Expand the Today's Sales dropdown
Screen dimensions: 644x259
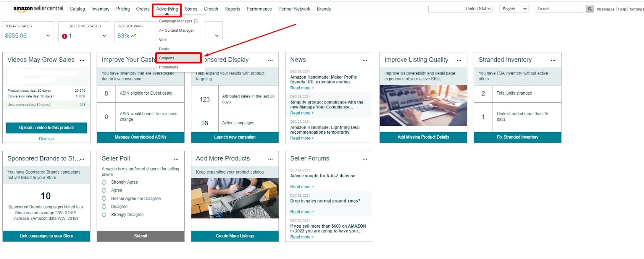tap(48, 35)
